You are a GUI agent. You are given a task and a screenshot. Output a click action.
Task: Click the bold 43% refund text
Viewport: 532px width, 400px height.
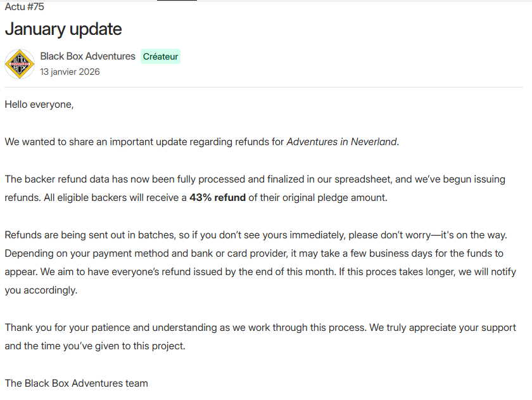pyautogui.click(x=217, y=197)
